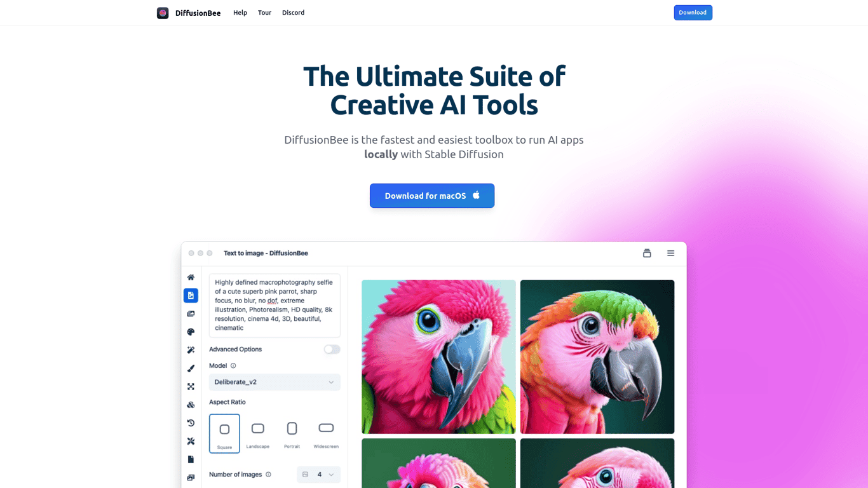Image resolution: width=868 pixels, height=488 pixels.
Task: Select the Square aspect ratio
Action: click(224, 433)
